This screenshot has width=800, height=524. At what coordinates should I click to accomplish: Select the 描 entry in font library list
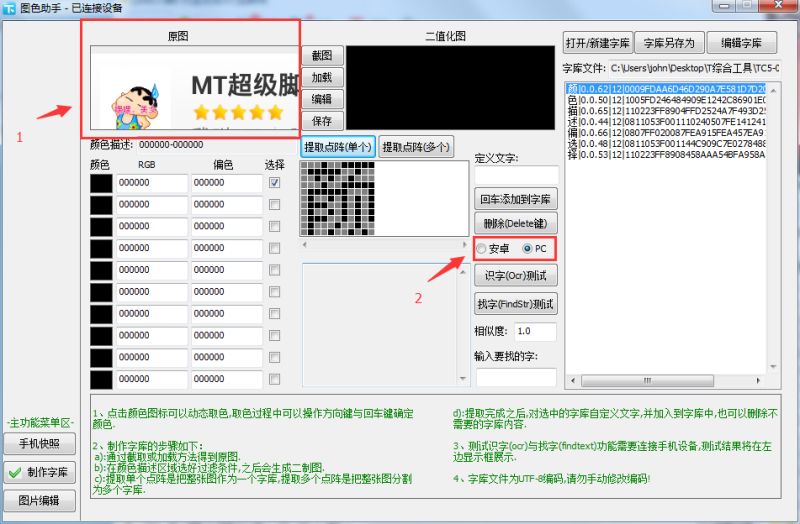(666, 111)
